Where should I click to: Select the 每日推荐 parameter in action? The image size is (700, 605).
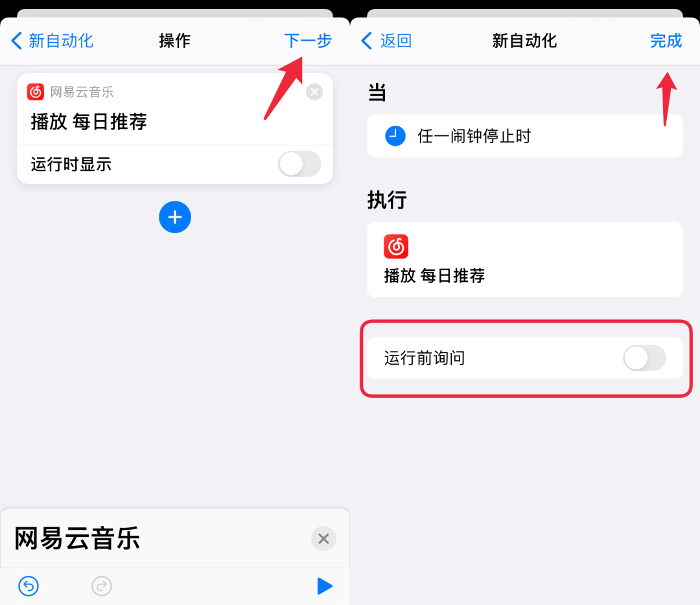110,121
